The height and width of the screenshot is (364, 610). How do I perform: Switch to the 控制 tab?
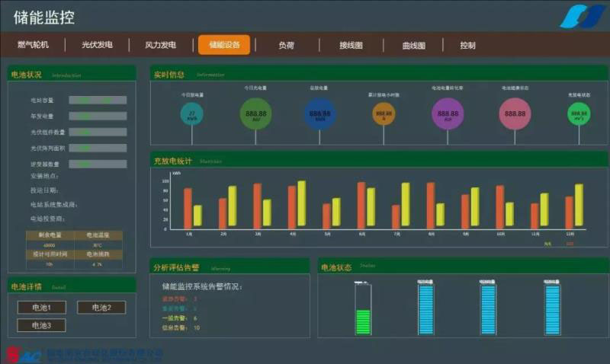(467, 45)
